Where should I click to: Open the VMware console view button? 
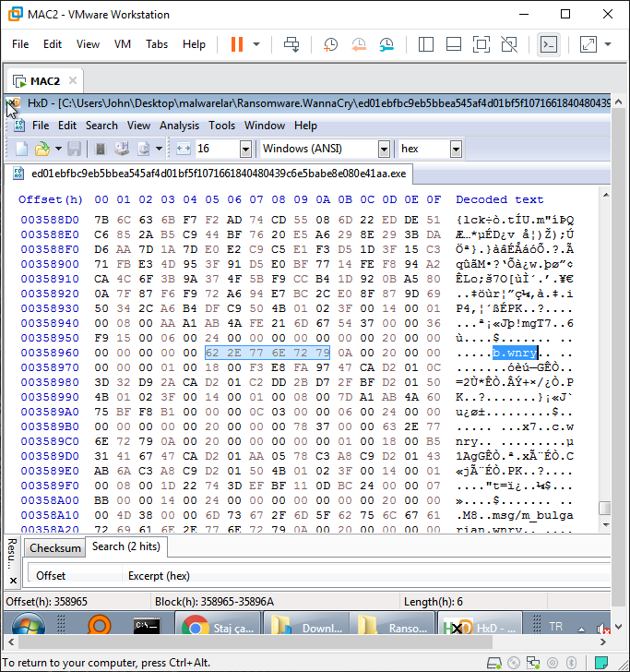point(549,44)
